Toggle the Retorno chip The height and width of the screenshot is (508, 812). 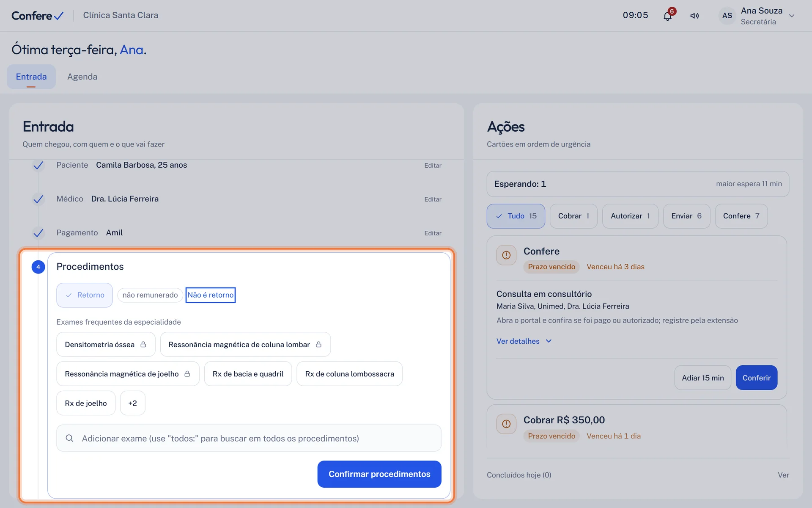pyautogui.click(x=85, y=295)
